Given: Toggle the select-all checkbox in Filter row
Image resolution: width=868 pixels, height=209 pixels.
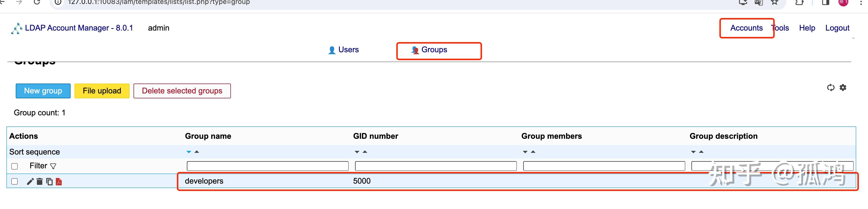Looking at the screenshot, I should pos(15,166).
